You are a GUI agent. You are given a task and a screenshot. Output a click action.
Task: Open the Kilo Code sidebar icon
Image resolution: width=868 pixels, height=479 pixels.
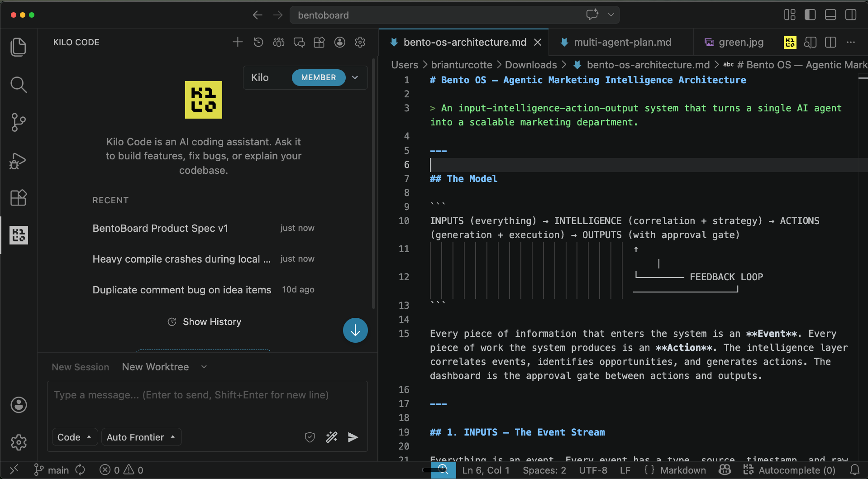click(19, 235)
